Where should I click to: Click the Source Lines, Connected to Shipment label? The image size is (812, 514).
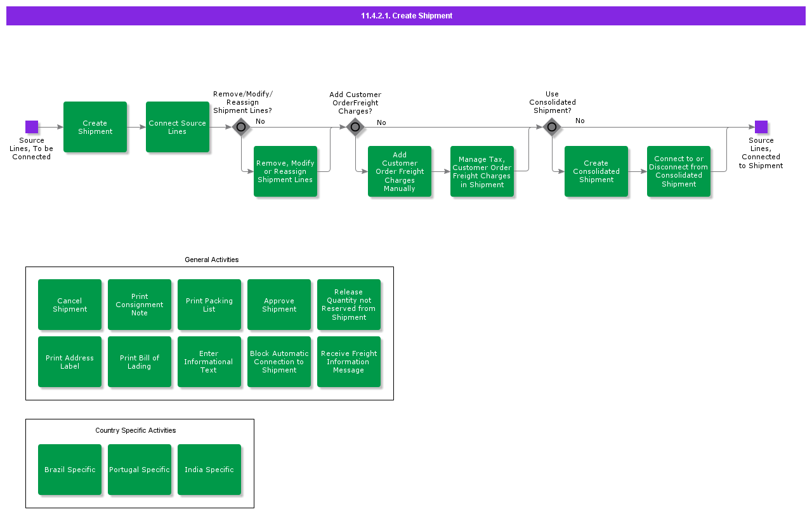pyautogui.click(x=761, y=153)
